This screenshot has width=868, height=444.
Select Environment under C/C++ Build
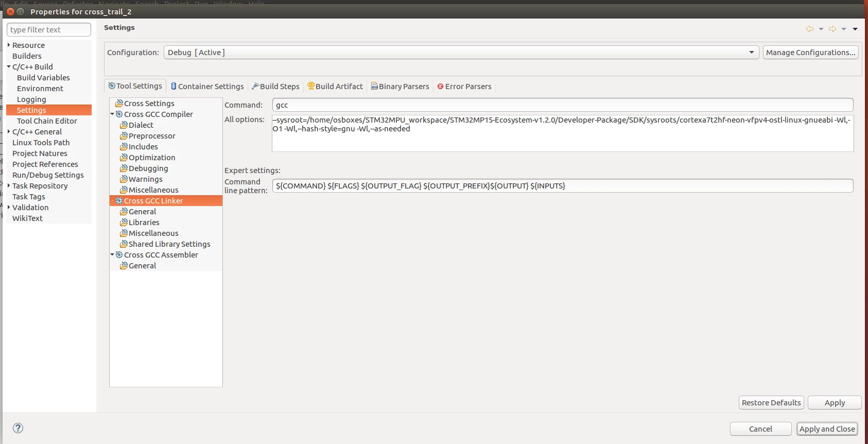click(x=40, y=89)
